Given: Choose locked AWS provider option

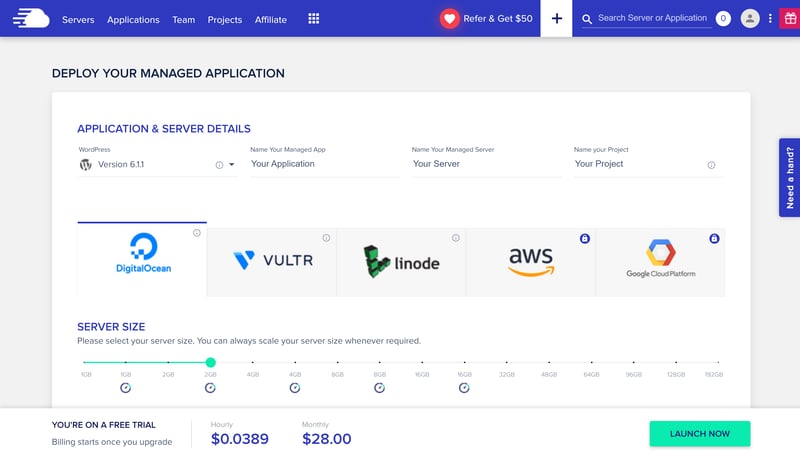Looking at the screenshot, I should [x=530, y=262].
